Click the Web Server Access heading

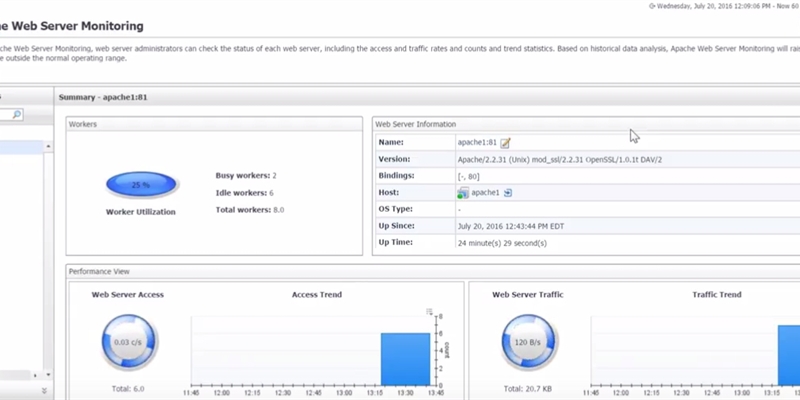point(128,294)
